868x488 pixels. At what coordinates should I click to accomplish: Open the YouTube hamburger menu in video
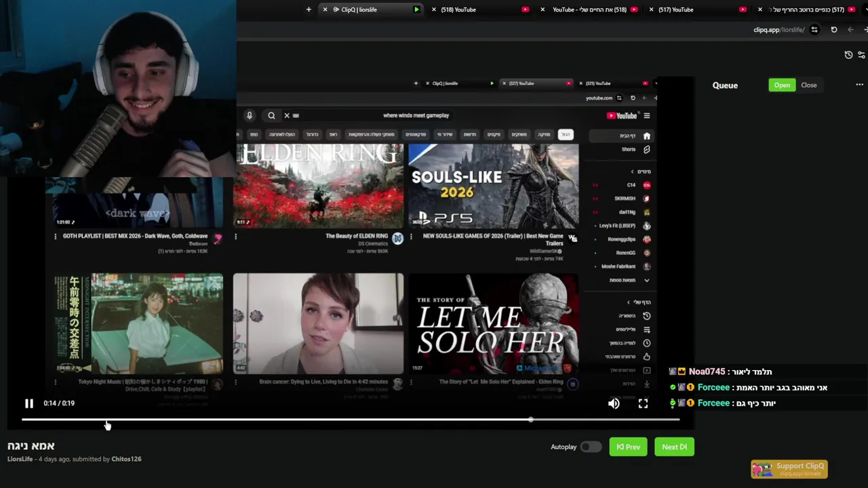(647, 116)
